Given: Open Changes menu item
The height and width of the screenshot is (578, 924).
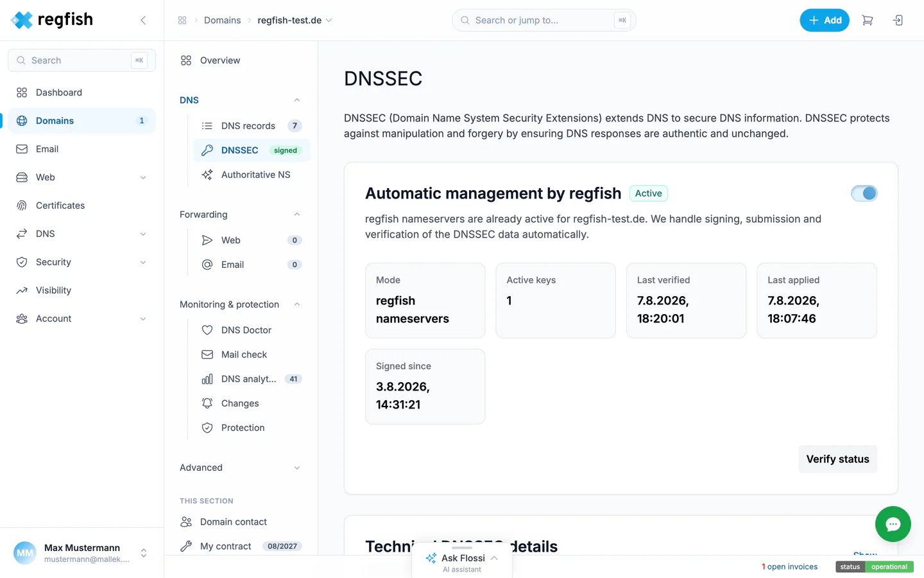Looking at the screenshot, I should (x=251, y=403).
